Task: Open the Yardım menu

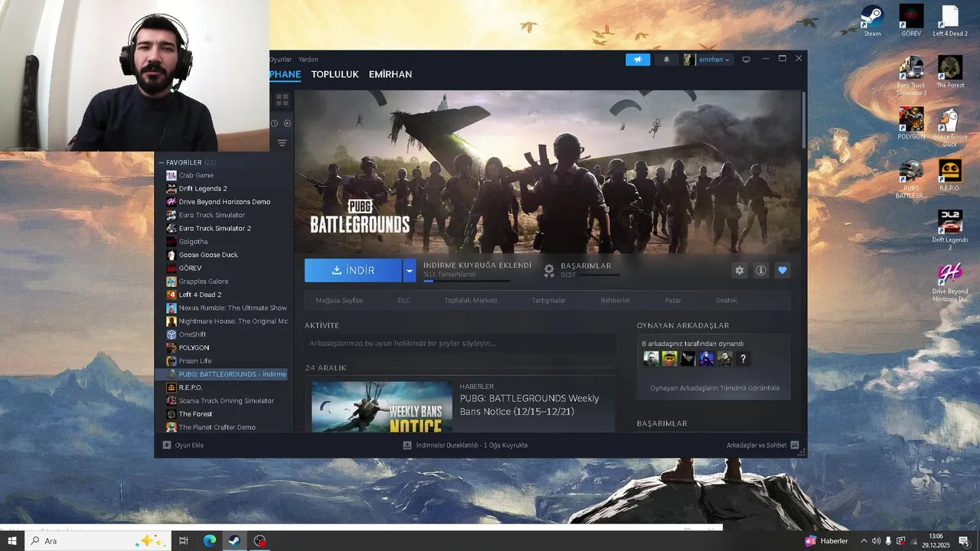Action: tap(308, 60)
